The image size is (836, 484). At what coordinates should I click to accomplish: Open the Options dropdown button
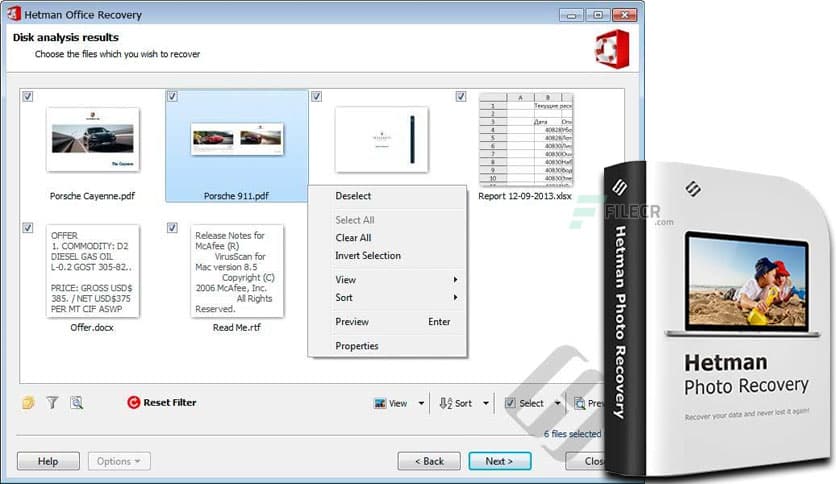coord(119,461)
